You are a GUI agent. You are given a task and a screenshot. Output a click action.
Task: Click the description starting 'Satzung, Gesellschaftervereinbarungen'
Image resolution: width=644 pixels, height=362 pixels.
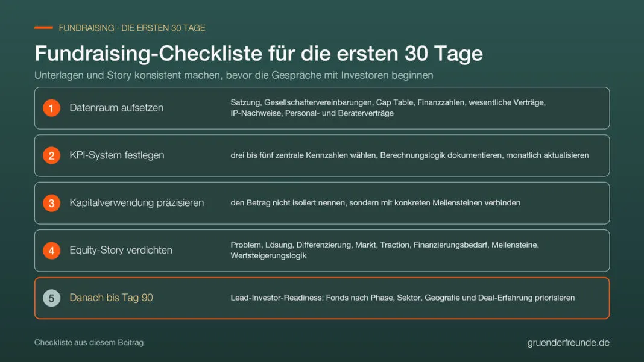388,108
